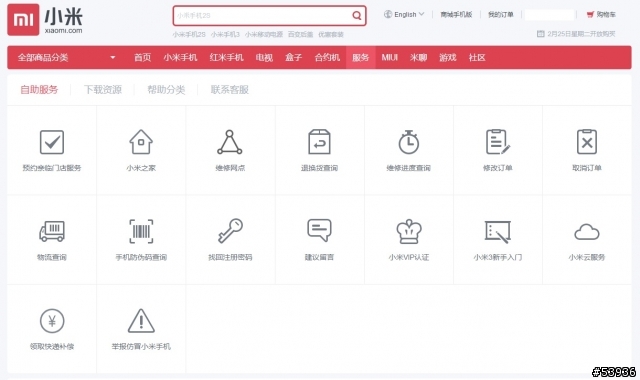Expand the 全部商品分类 category dropdown
640x380 pixels.
tap(66, 58)
